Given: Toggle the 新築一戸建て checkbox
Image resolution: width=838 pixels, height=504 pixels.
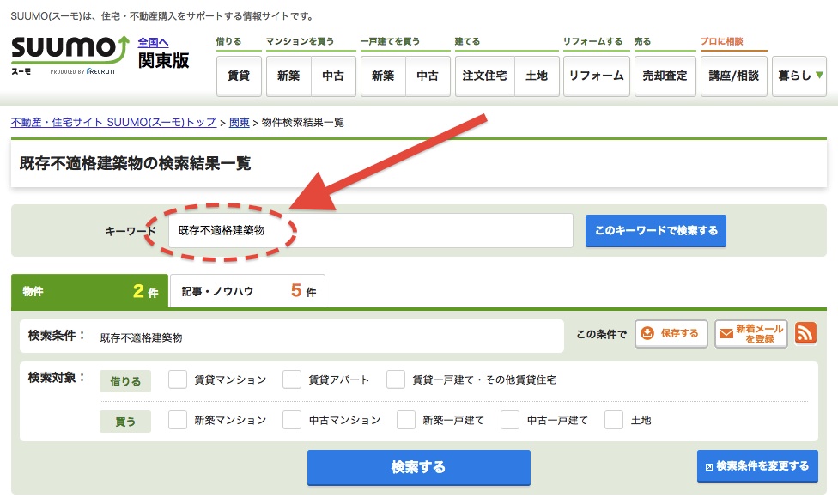Looking at the screenshot, I should [x=406, y=420].
